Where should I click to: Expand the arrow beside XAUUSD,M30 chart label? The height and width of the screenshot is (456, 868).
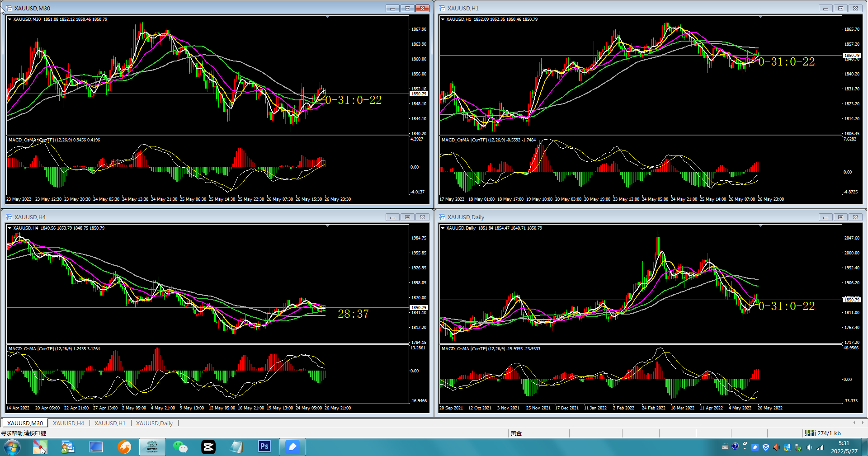point(9,19)
